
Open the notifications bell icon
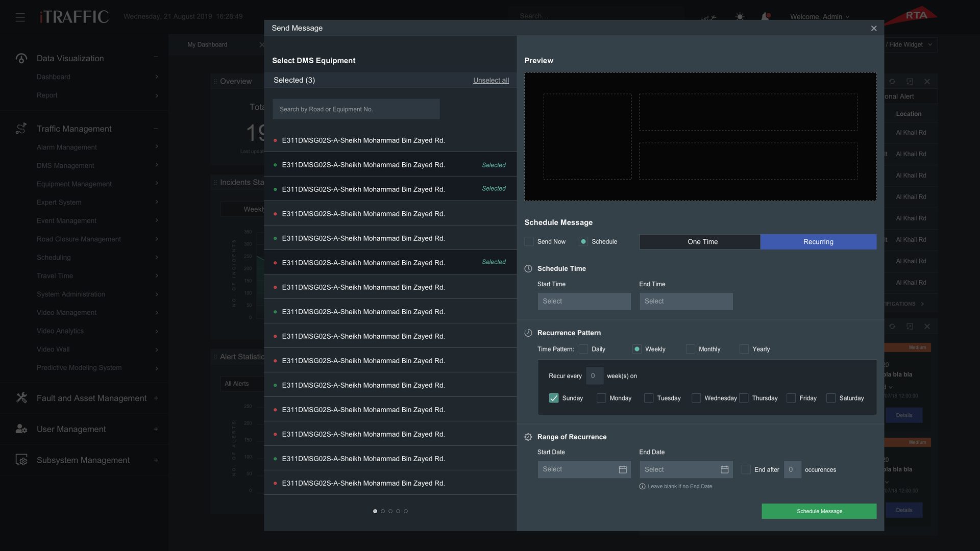(x=765, y=17)
